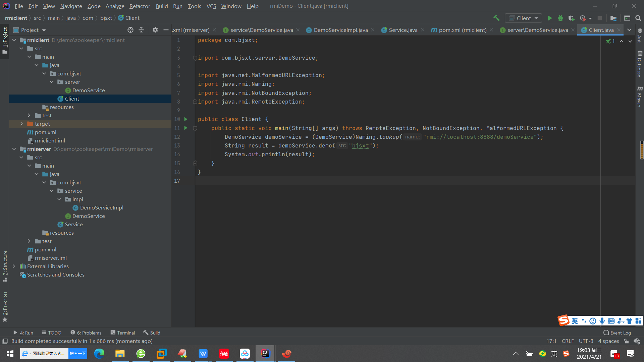Screen dimensions: 644x362
Task: Open Windows Start menu
Action: (10, 354)
